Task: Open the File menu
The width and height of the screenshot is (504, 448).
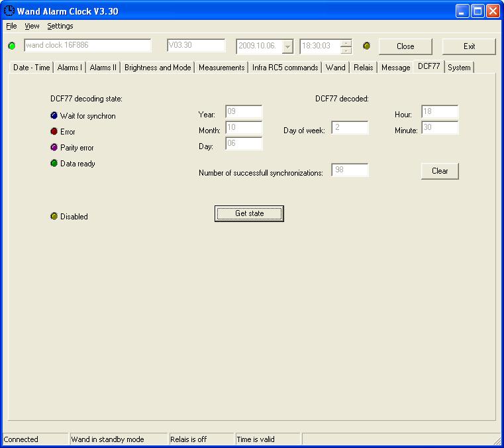Action: tap(11, 26)
